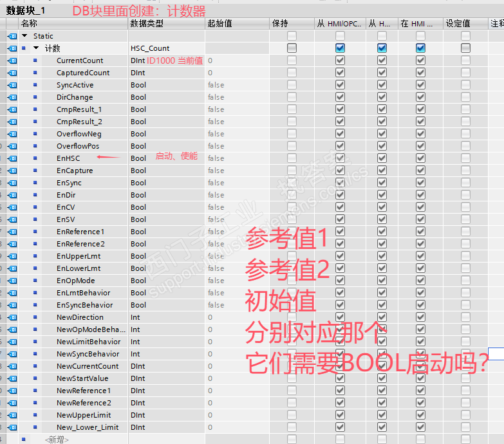Screen dimensions: 504x444
Task: Toggle the 保持 checkbox for 计数 row
Action: pyautogui.click(x=292, y=48)
